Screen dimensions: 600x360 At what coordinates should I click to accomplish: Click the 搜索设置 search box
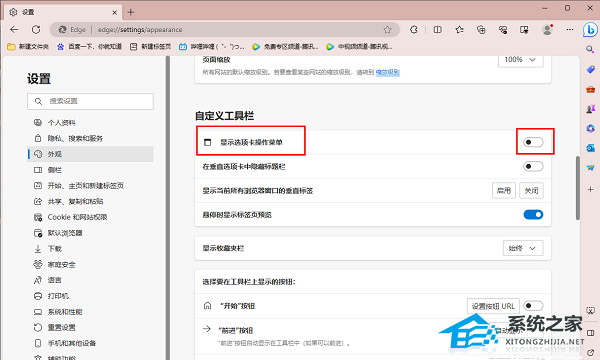[x=90, y=101]
